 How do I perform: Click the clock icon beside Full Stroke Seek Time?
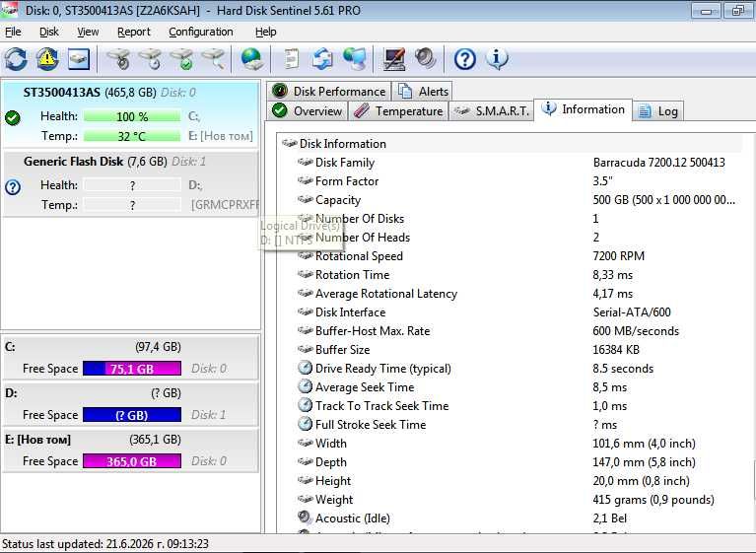305,424
